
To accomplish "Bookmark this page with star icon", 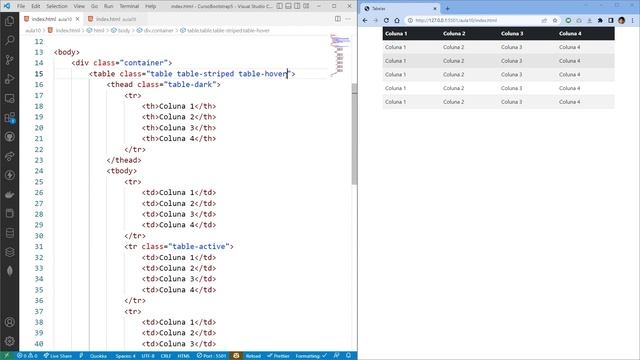I will pos(555,20).
